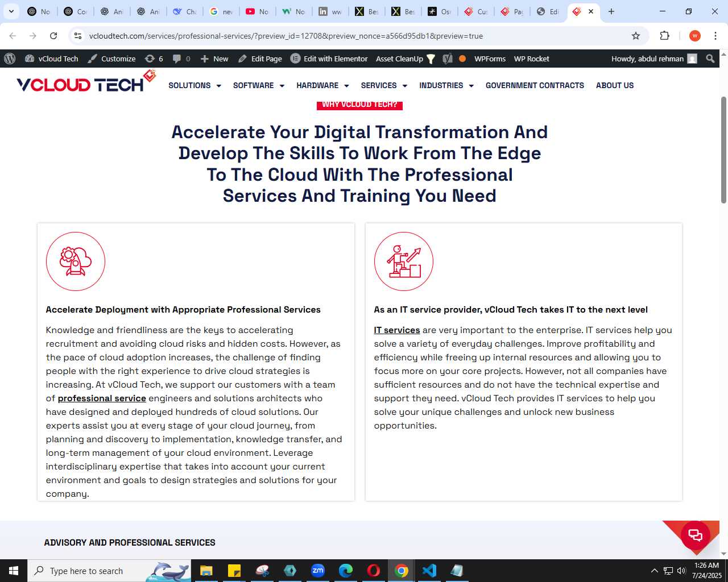728x582 pixels.
Task: Open Zoom from the taskbar
Action: tap(317, 571)
